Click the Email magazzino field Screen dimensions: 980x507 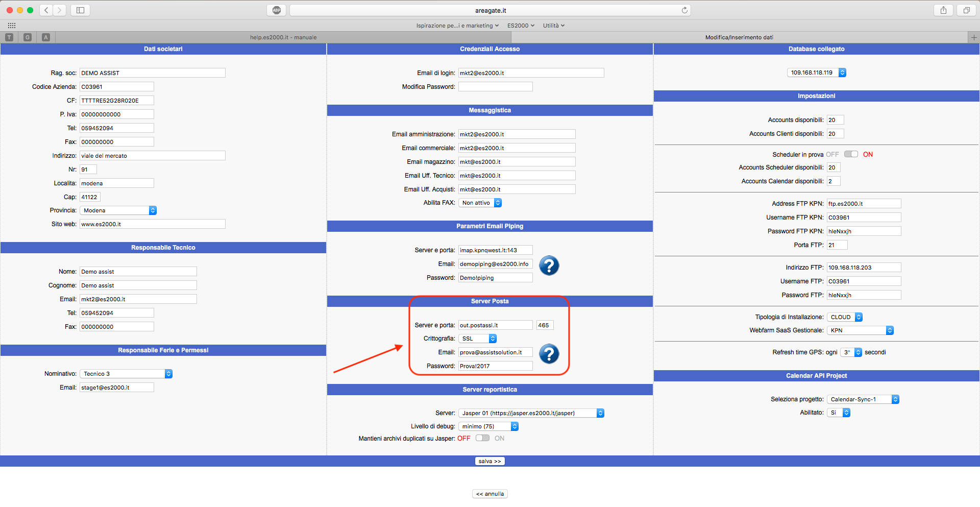tap(517, 162)
